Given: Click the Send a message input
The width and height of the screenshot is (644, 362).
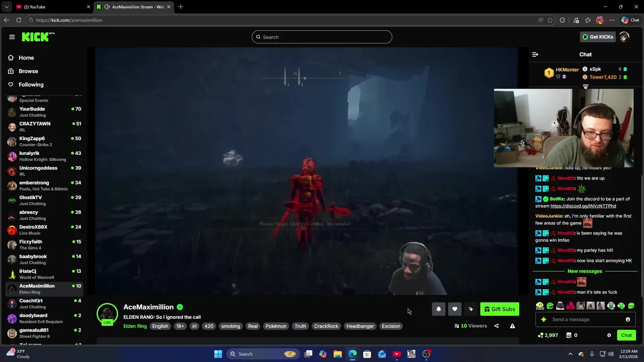Looking at the screenshot, I should (x=586, y=319).
